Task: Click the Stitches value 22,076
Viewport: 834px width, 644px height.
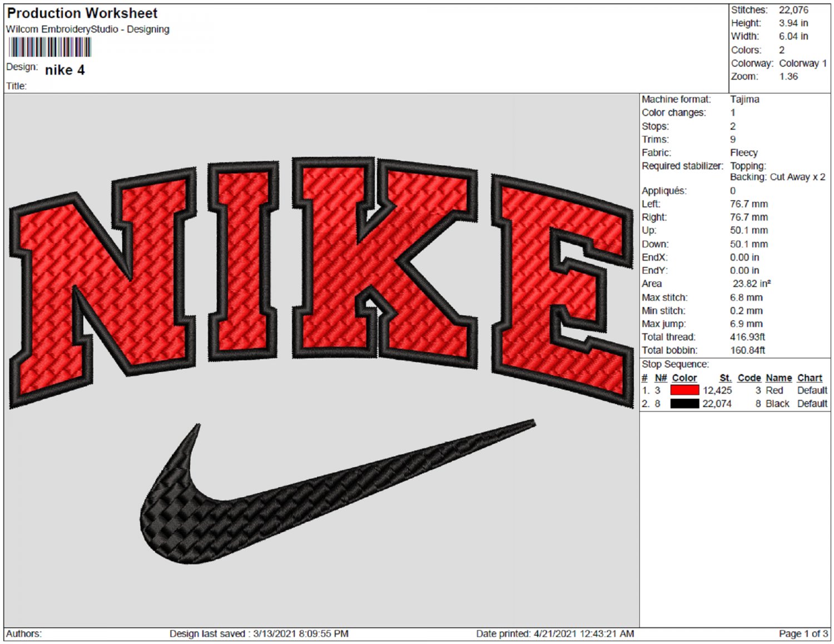Action: [x=793, y=10]
